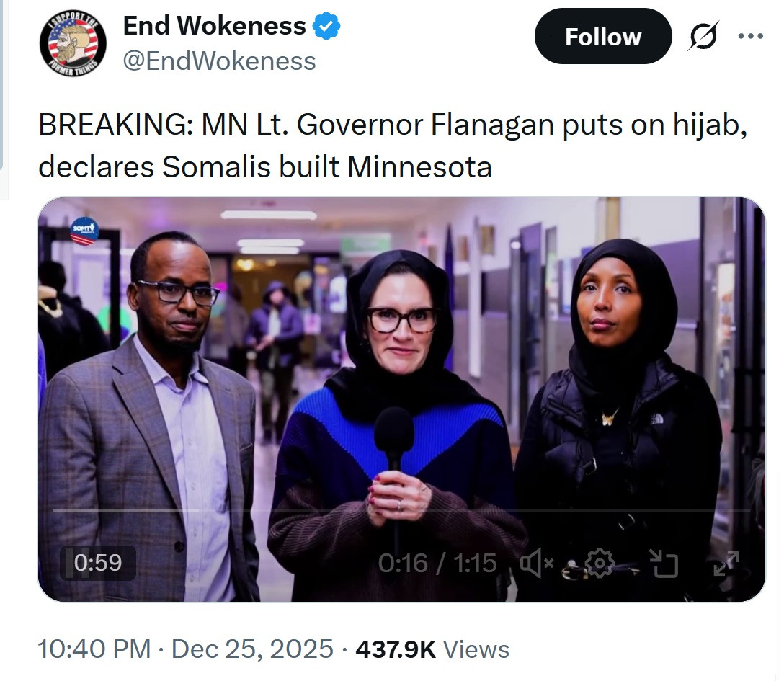Click the BREAKING tweet text
Image resolution: width=784 pixels, height=681 pixels.
393,145
